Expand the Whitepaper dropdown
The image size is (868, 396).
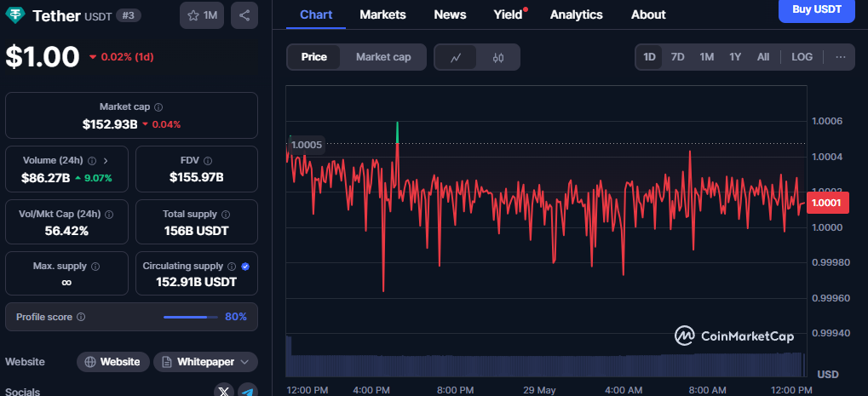point(205,362)
